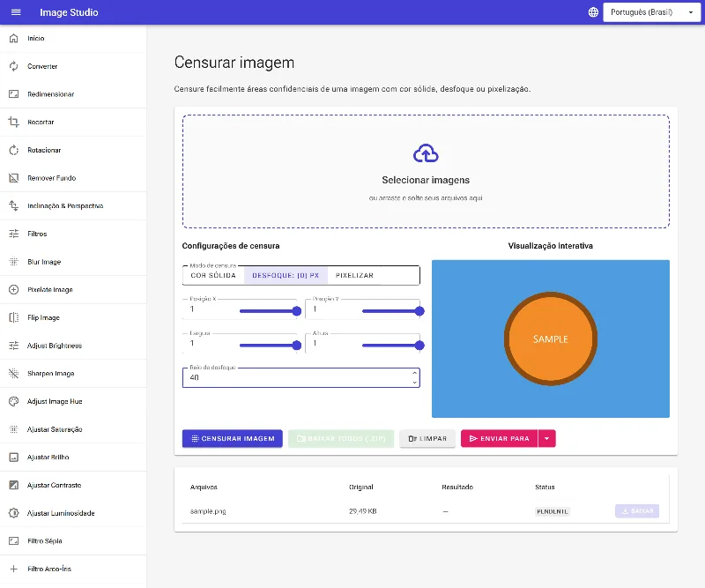Increase blur radius with up stepper

(x=414, y=373)
